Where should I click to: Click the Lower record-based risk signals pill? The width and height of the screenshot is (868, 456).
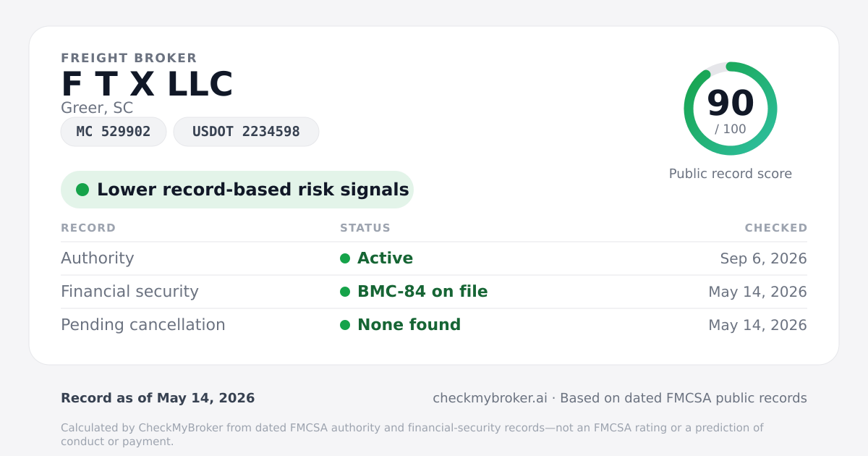[237, 190]
